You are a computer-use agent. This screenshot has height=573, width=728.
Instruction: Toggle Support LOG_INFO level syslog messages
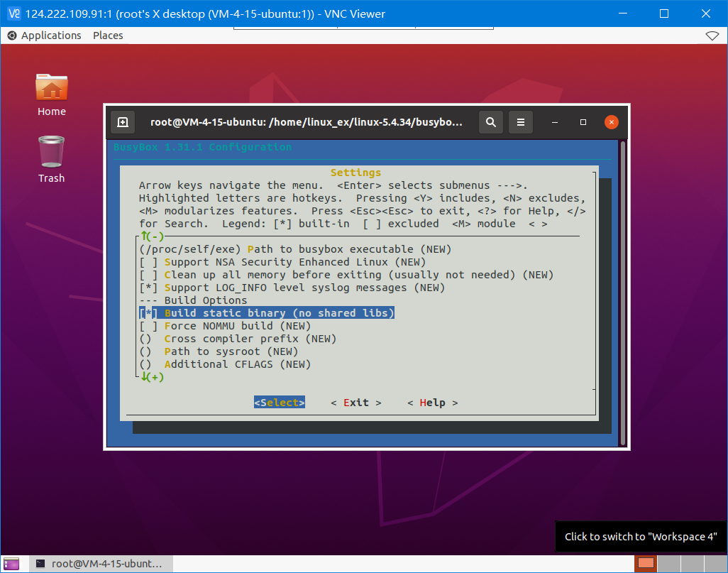[292, 288]
